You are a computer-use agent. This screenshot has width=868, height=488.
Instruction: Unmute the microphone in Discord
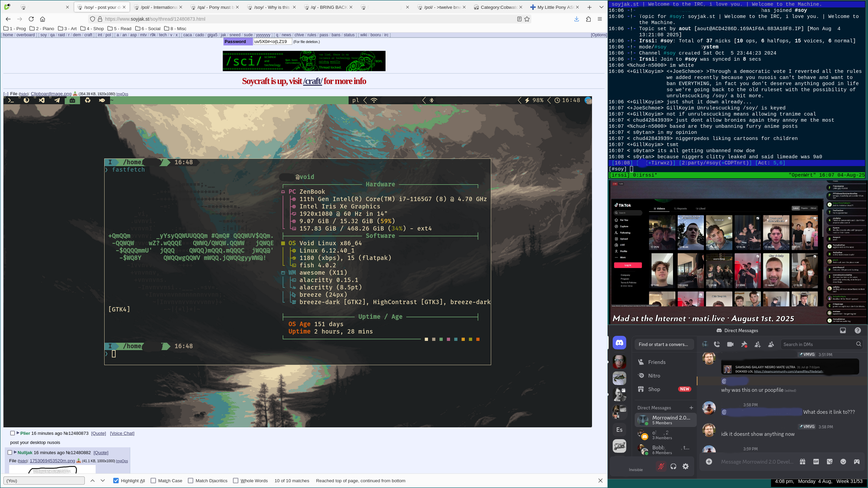click(660, 466)
